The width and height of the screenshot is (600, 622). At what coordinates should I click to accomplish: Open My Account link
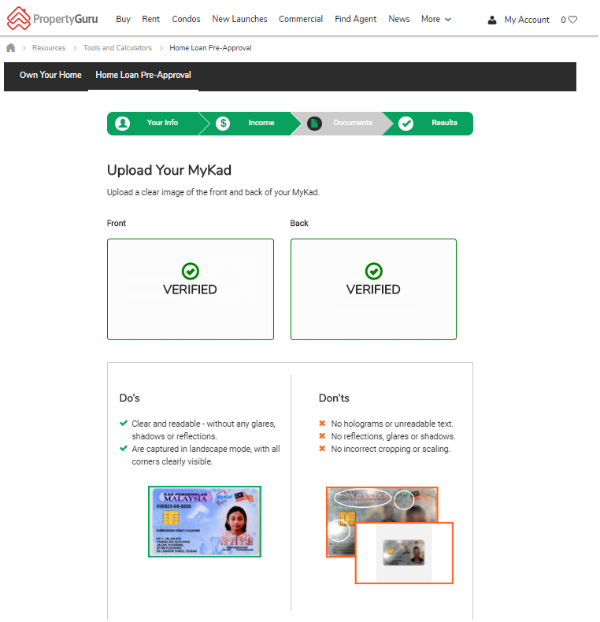pyautogui.click(x=527, y=20)
